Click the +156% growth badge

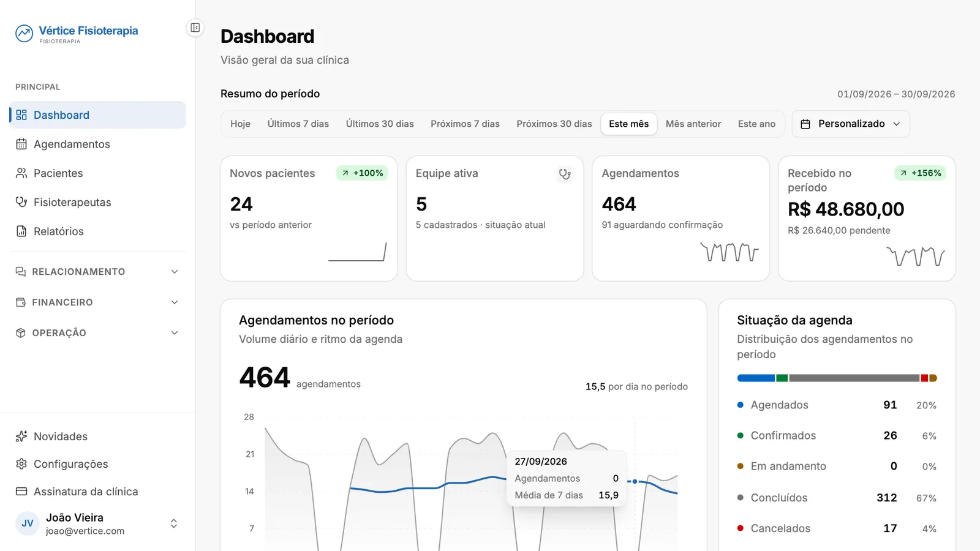[x=920, y=173]
